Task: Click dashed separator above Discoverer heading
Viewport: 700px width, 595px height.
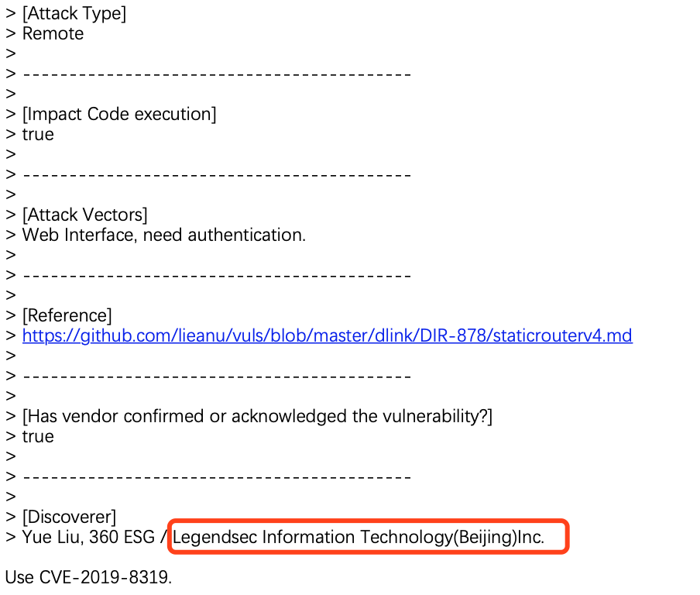Action: pyautogui.click(x=217, y=477)
